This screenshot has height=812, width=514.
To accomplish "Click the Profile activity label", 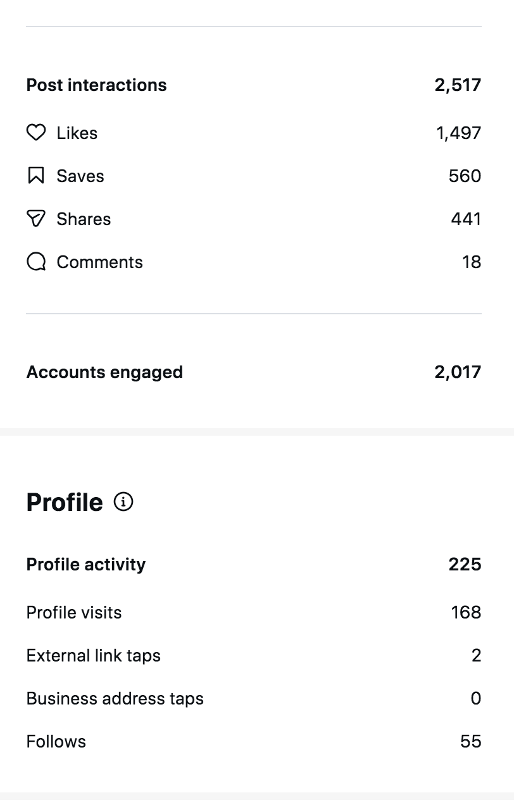I will (86, 564).
